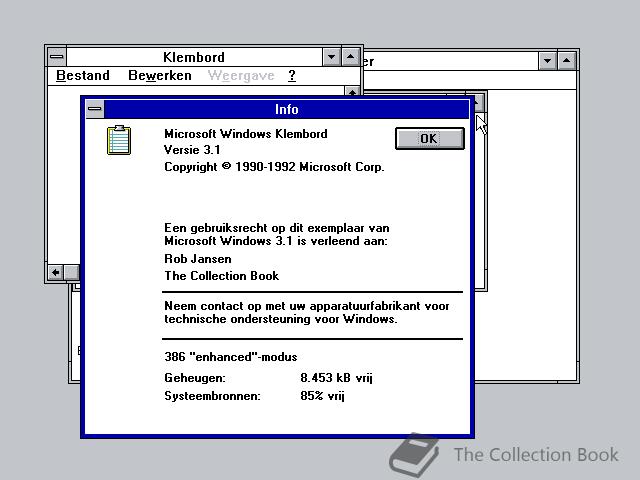Open the Bewerken menu in Klembord
Image resolution: width=640 pixels, height=480 pixels.
pos(160,76)
